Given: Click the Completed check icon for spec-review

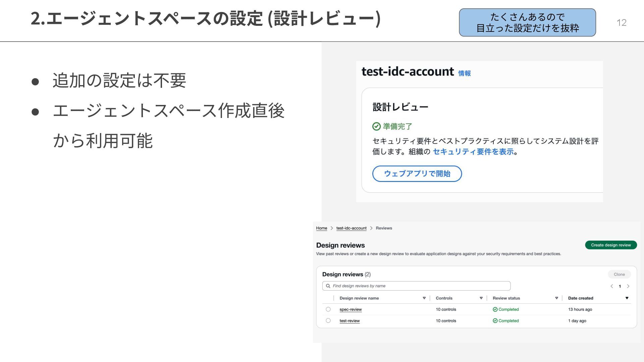Looking at the screenshot, I should pyautogui.click(x=495, y=309).
